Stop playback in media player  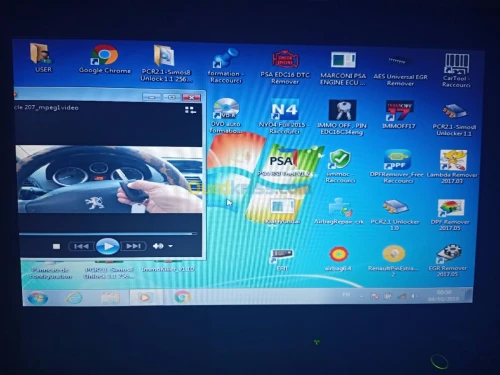point(56,246)
